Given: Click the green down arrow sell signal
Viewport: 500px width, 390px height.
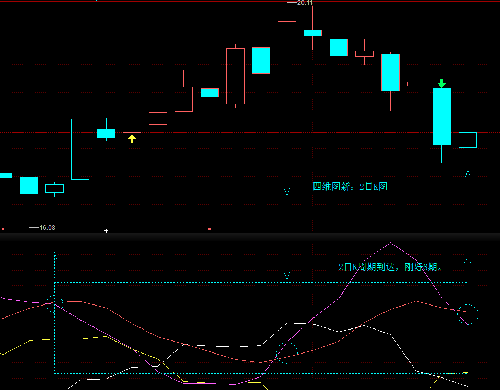Looking at the screenshot, I should click(442, 83).
